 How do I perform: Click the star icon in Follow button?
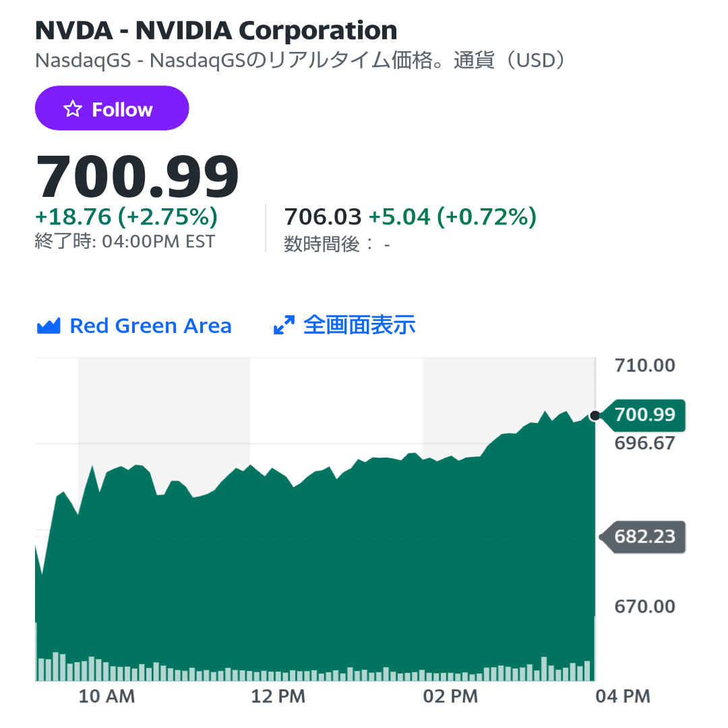[72, 109]
